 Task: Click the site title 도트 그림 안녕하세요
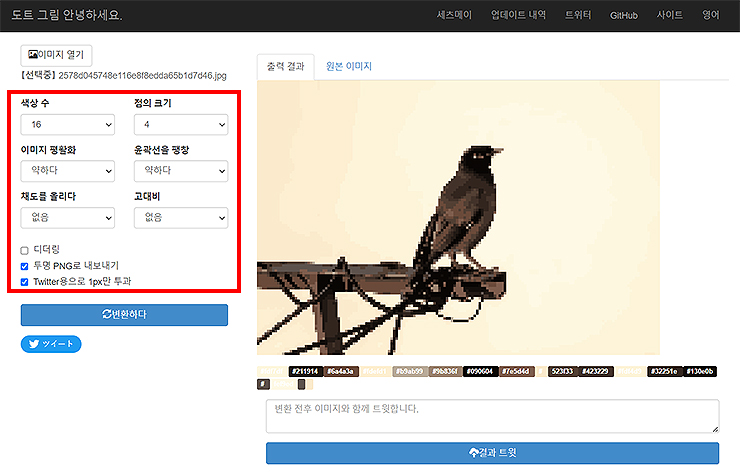(67, 15)
